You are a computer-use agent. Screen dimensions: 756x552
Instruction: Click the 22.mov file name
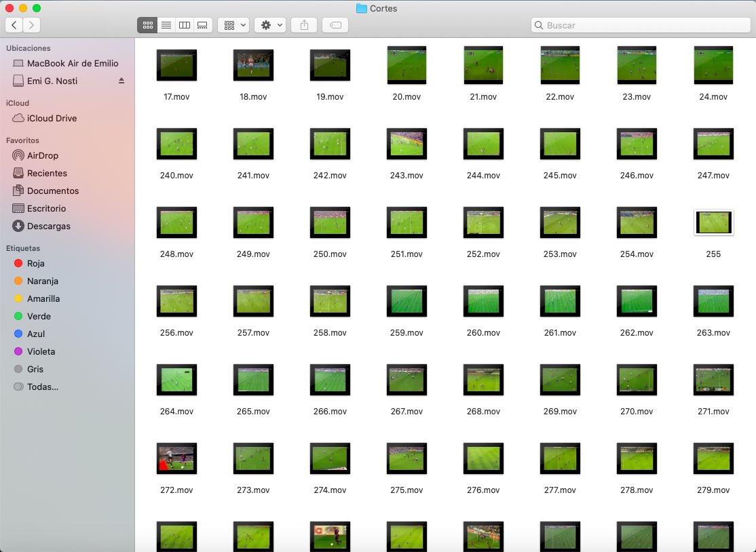tap(560, 97)
